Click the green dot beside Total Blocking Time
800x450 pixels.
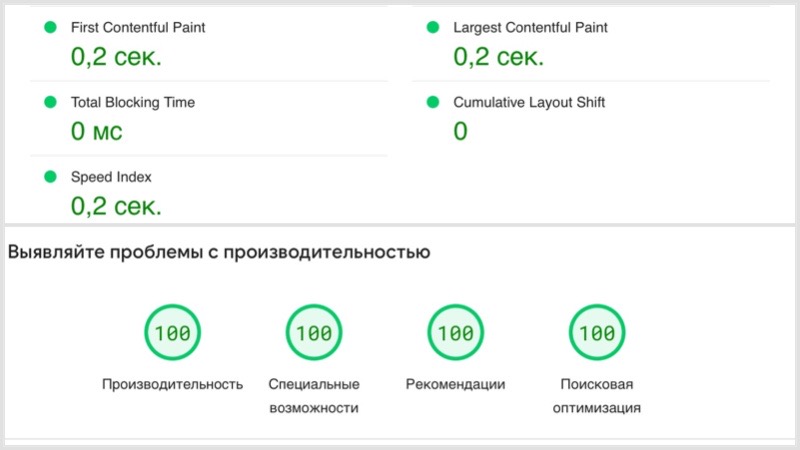tap(50, 102)
